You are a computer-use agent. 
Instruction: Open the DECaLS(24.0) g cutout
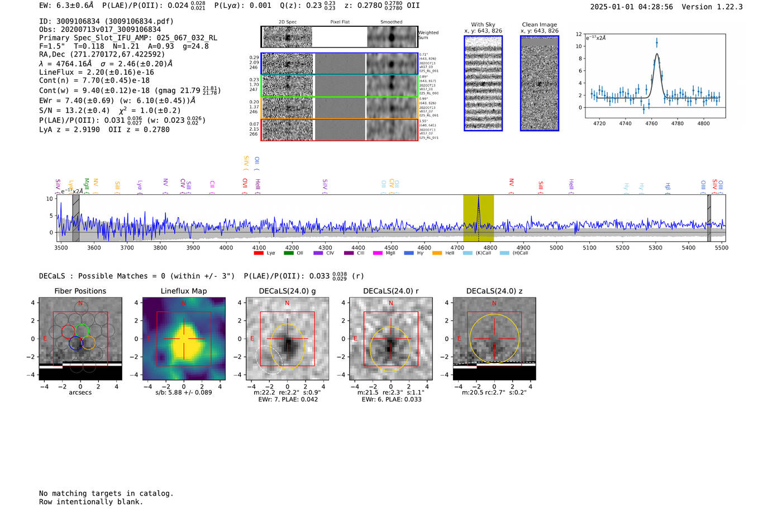coord(288,339)
